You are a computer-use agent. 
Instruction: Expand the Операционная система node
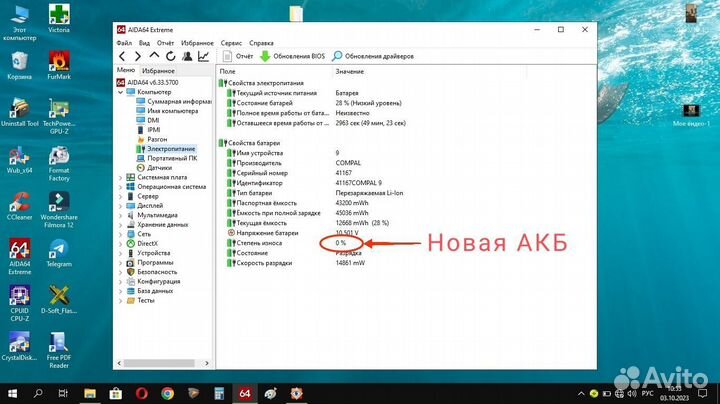pyautogui.click(x=121, y=187)
